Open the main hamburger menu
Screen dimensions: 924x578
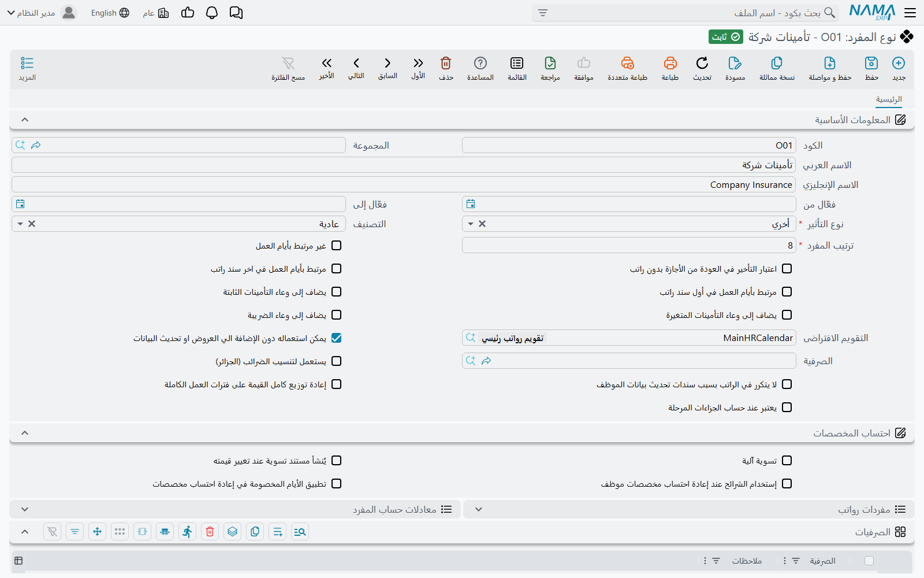click(x=910, y=13)
